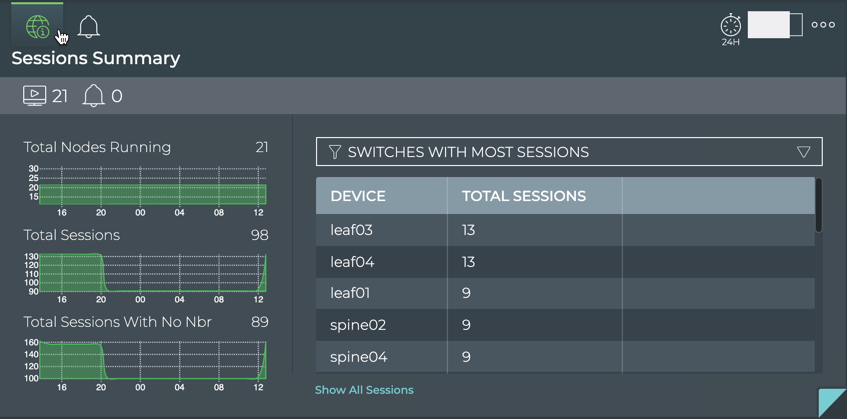
Task: Open the sessions summary globe tab
Action: (x=37, y=27)
